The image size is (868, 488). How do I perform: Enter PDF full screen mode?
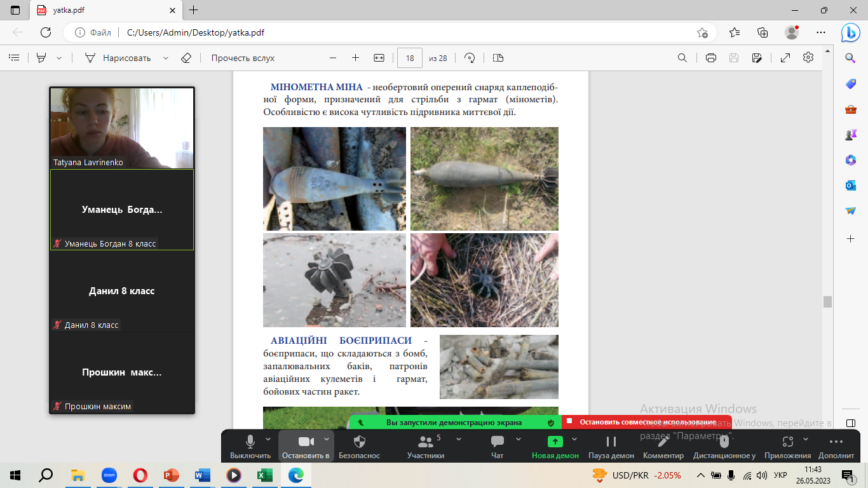tap(785, 58)
